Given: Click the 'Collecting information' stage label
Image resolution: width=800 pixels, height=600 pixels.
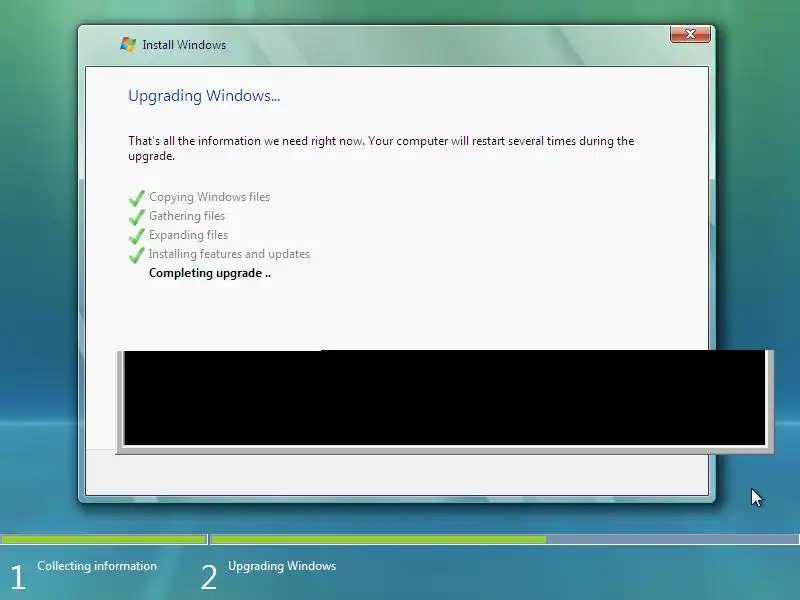Looking at the screenshot, I should tap(97, 566).
